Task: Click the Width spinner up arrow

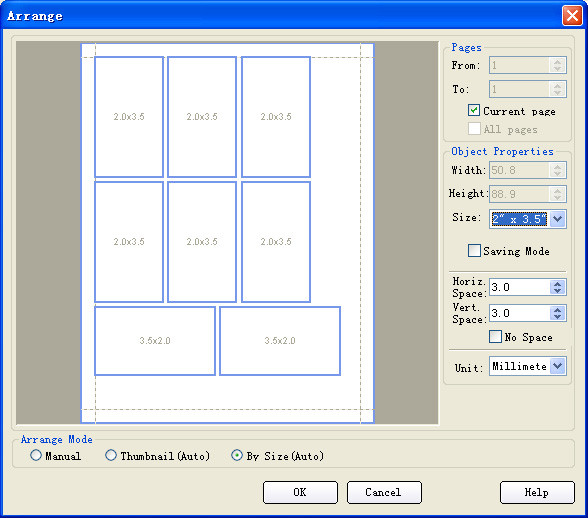Action: coord(558,167)
